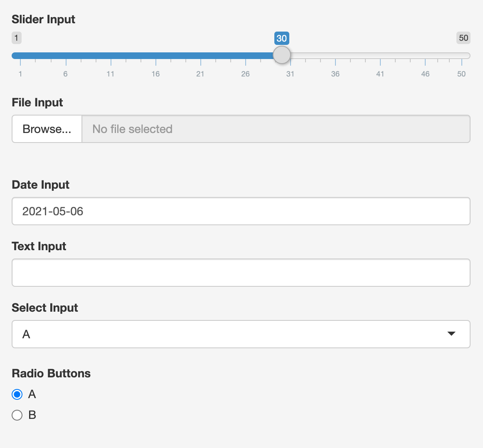This screenshot has width=483, height=448.
Task: Select radio button A
Action: [17, 394]
